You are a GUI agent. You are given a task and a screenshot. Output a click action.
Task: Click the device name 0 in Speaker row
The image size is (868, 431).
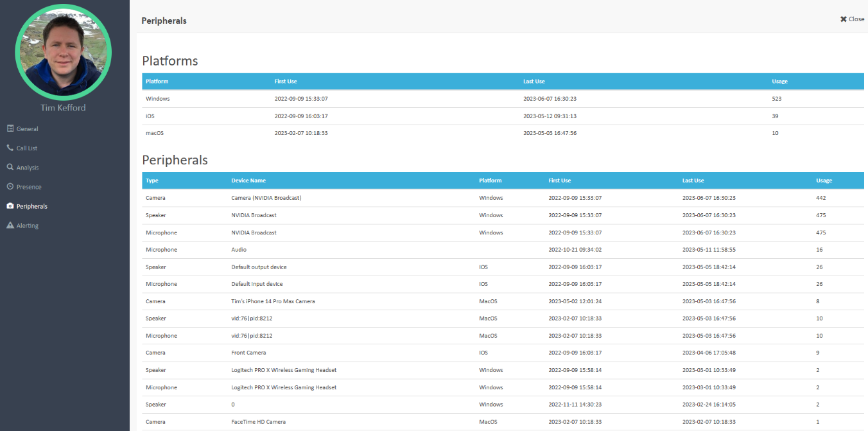coord(233,405)
